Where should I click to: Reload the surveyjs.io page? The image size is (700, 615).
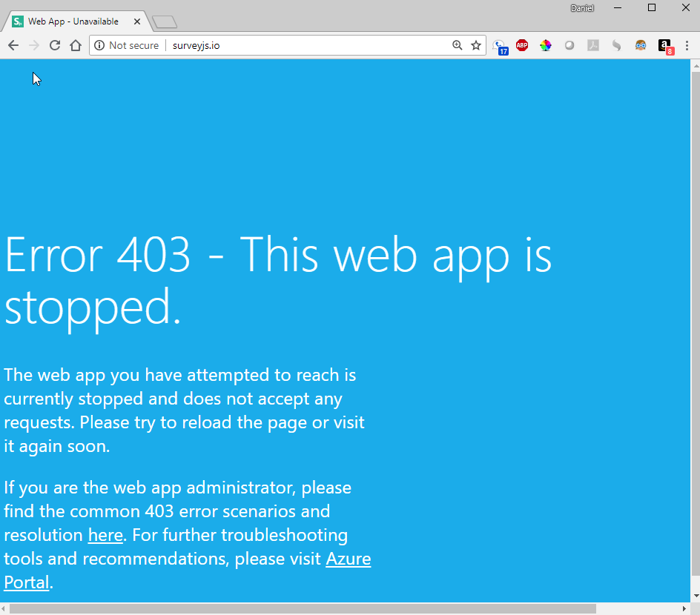tap(55, 45)
